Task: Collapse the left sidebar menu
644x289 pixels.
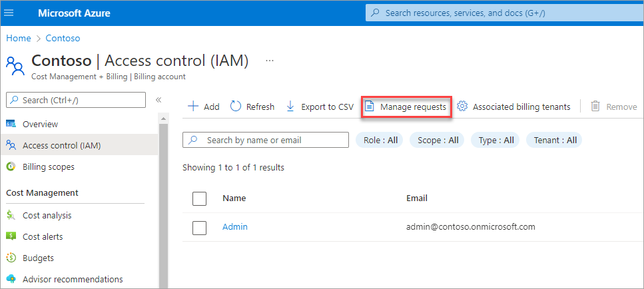Action: point(159,100)
